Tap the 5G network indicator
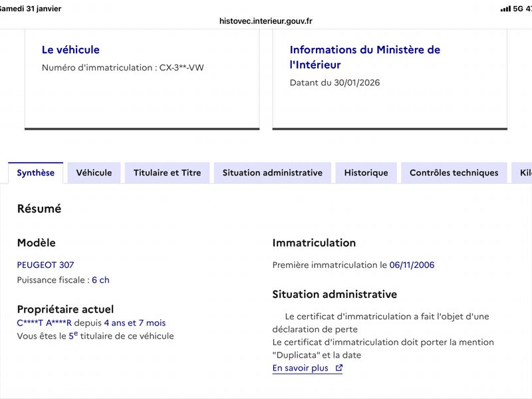This screenshot has width=532, height=399. click(x=518, y=9)
